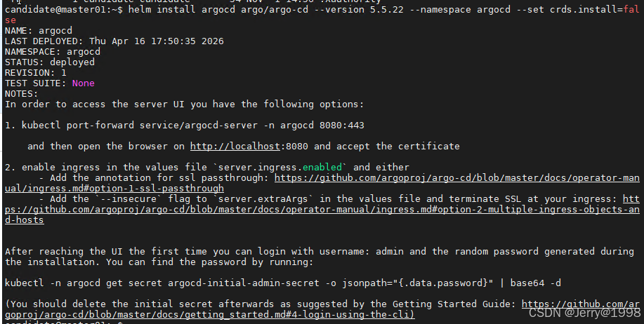Click the 'After reaching the UI the first time' line
Image resolution: width=644 pixels, height=324 pixels.
click(319, 252)
